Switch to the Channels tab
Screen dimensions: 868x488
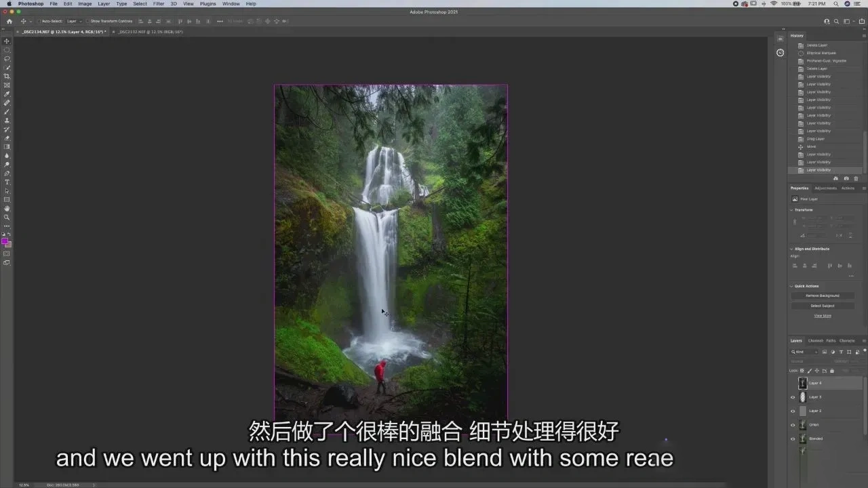[815, 340]
